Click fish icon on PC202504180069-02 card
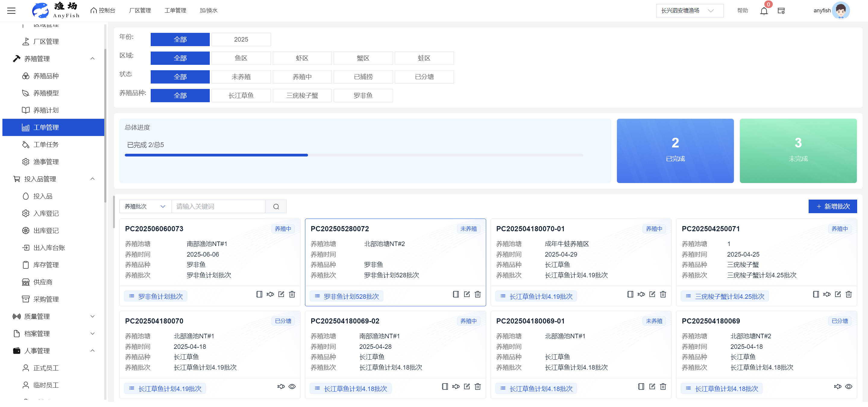The width and height of the screenshot is (868, 407). tap(456, 386)
